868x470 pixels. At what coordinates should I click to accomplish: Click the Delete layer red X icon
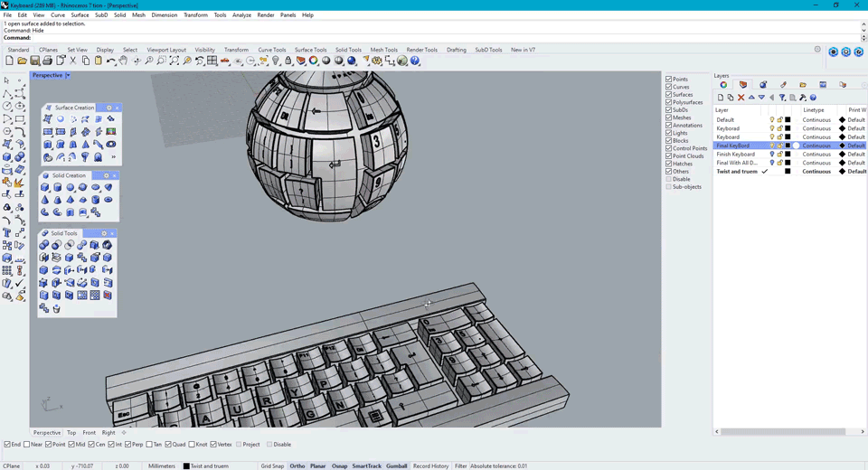click(x=741, y=98)
